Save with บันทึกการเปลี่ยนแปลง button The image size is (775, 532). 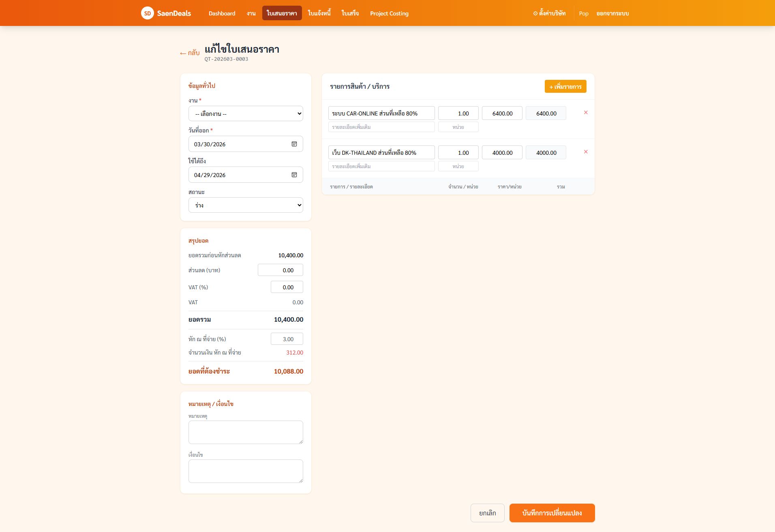click(x=552, y=513)
